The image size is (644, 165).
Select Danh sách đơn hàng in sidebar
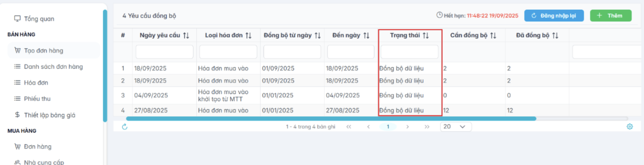(53, 67)
